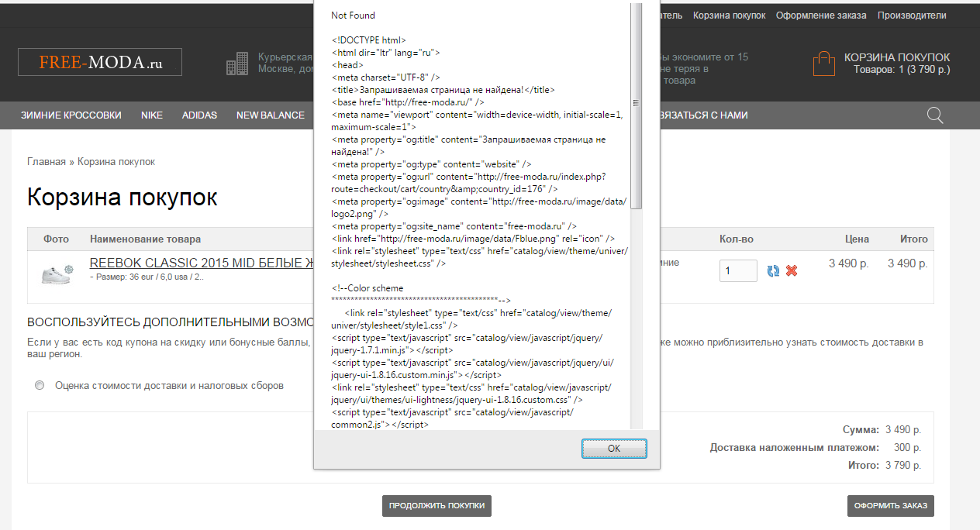Click the Фото column header
The height and width of the screenshot is (530, 980).
(x=57, y=239)
